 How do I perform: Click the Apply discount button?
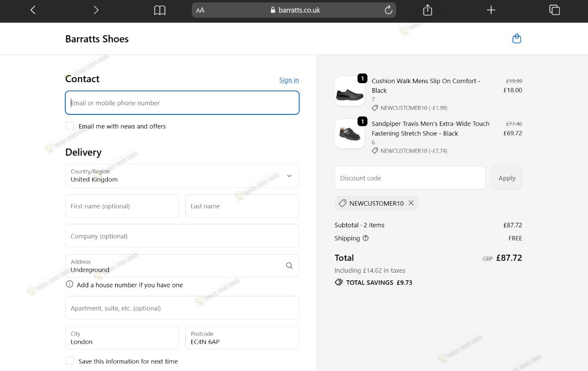[507, 178]
